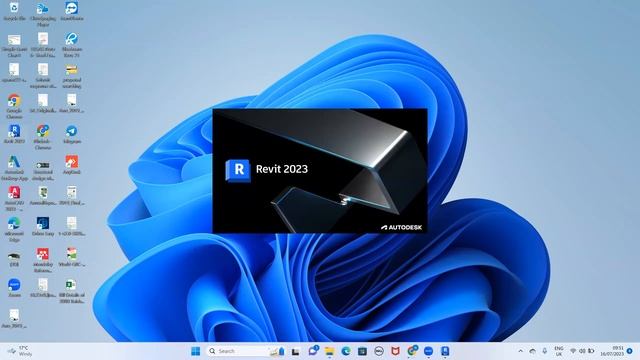640x360 pixels.
Task: Click the microphone tray icon
Action: point(544,351)
